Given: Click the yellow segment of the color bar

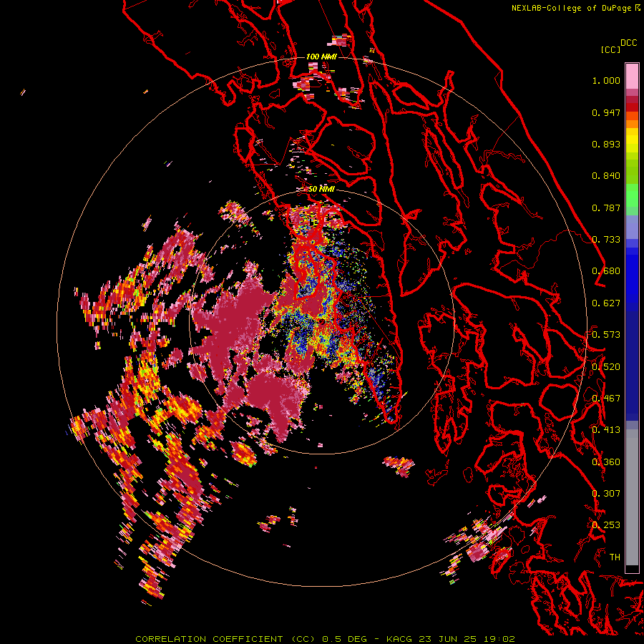Looking at the screenshot, I should 632,140.
